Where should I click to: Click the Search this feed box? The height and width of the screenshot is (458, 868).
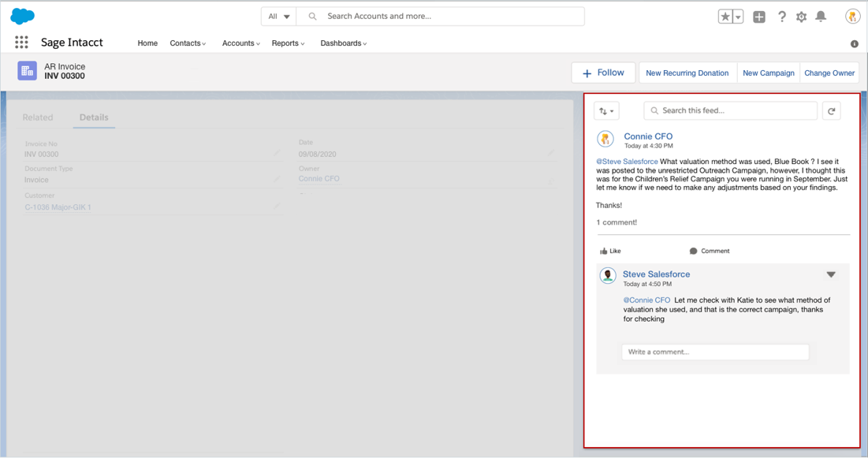[x=731, y=111]
